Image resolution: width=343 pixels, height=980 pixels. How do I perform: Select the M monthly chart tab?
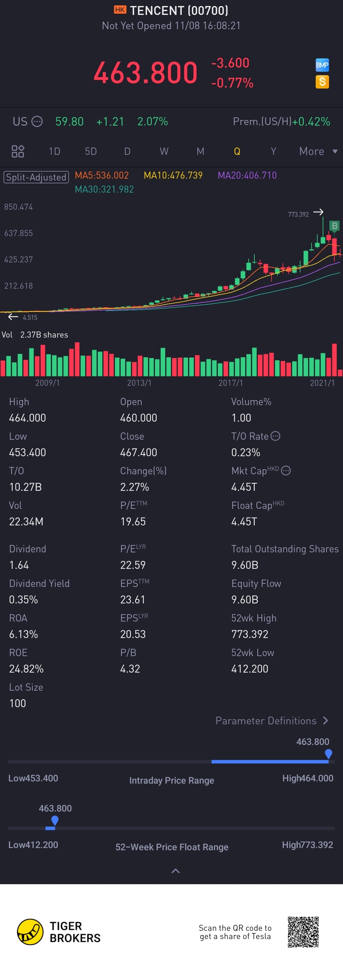200,151
